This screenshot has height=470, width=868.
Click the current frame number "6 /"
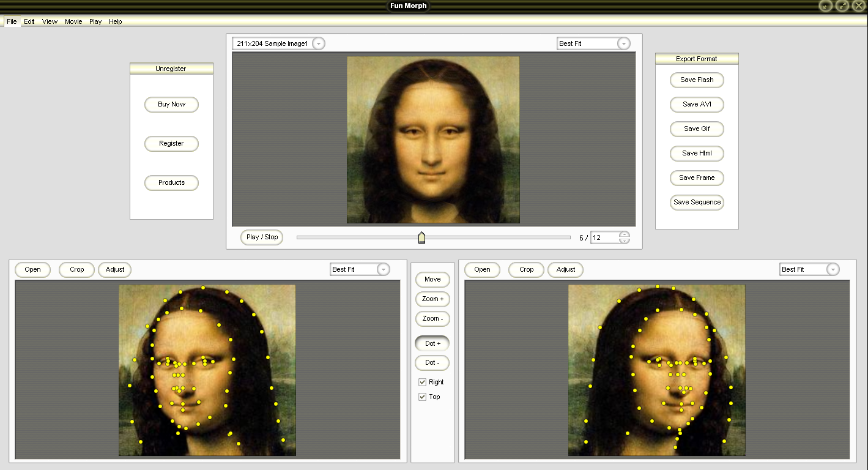[x=584, y=238]
